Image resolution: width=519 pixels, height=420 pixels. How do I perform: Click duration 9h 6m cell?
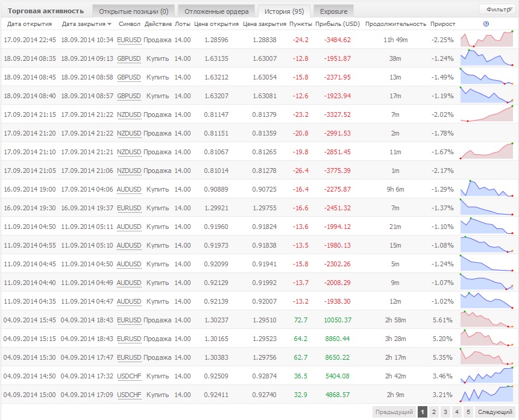(x=395, y=190)
